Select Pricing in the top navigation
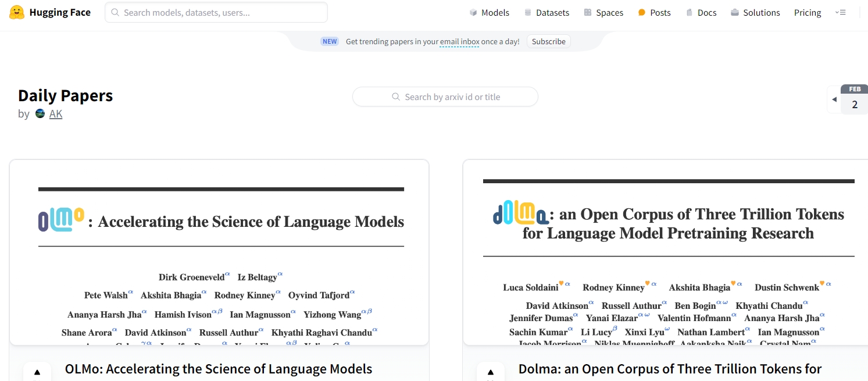868x381 pixels. tap(808, 12)
